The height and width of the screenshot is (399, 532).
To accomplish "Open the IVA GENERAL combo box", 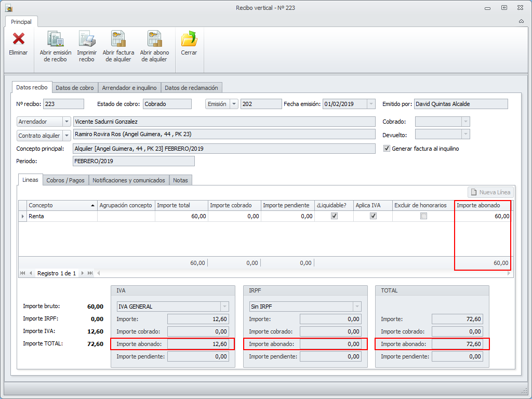I will tap(224, 307).
